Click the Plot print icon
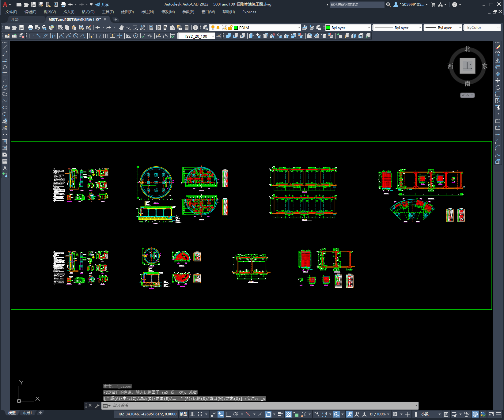 pyautogui.click(x=30, y=28)
